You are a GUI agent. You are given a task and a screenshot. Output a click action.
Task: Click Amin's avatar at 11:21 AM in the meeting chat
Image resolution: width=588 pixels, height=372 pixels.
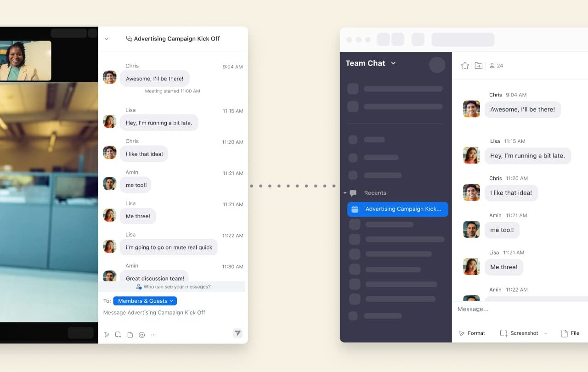point(110,184)
